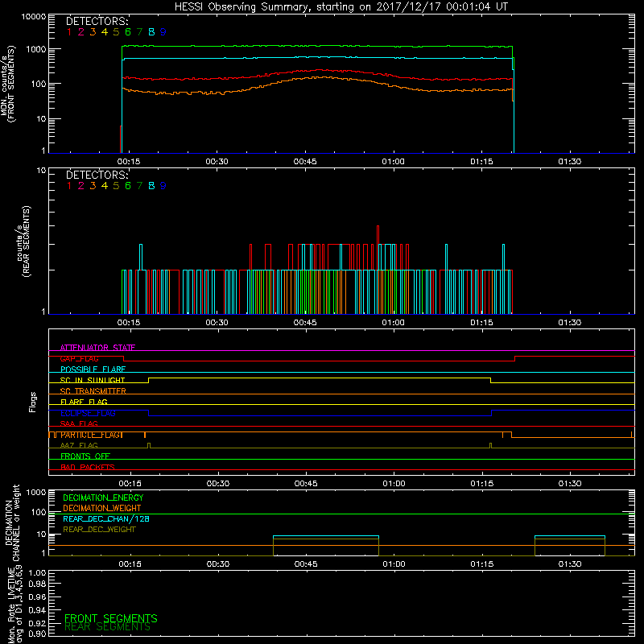Click the FRONT SEGMENTS livetime legend label
Screen dimensions: 644x644
click(x=111, y=618)
